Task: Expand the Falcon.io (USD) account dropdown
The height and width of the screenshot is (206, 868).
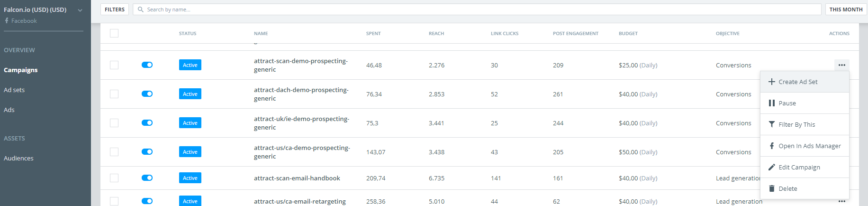Action: point(80,10)
